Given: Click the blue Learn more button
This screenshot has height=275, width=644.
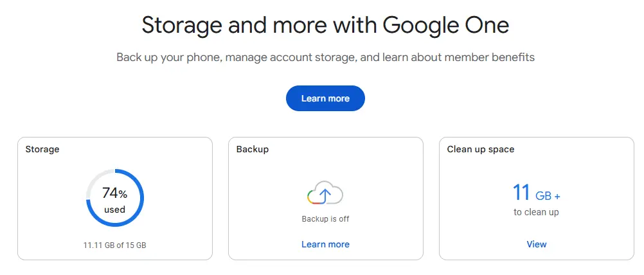Looking at the screenshot, I should (325, 98).
